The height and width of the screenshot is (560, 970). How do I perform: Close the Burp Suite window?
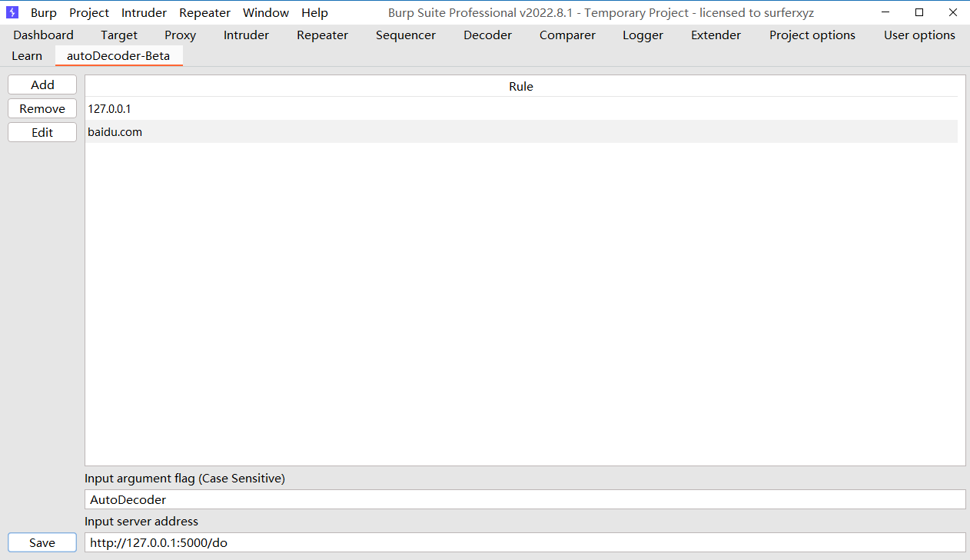[x=953, y=12]
